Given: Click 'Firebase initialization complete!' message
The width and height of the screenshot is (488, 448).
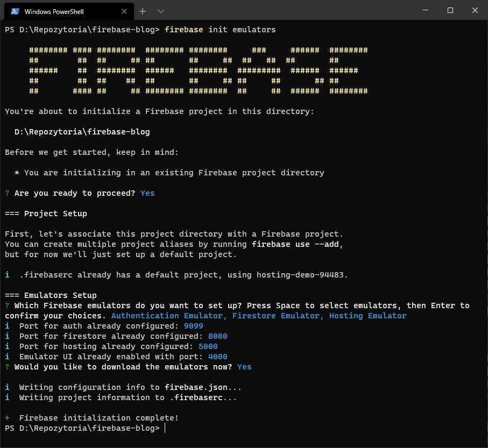Looking at the screenshot, I should click(x=98, y=418).
